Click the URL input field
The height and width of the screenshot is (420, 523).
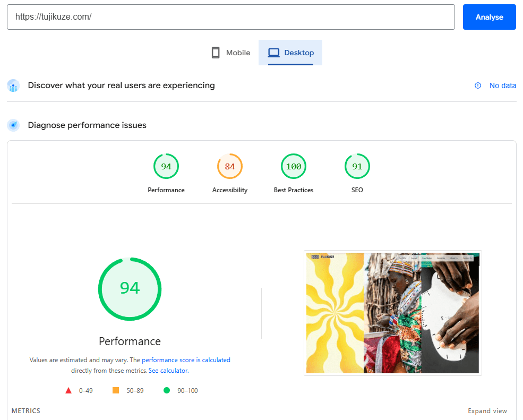(230, 16)
